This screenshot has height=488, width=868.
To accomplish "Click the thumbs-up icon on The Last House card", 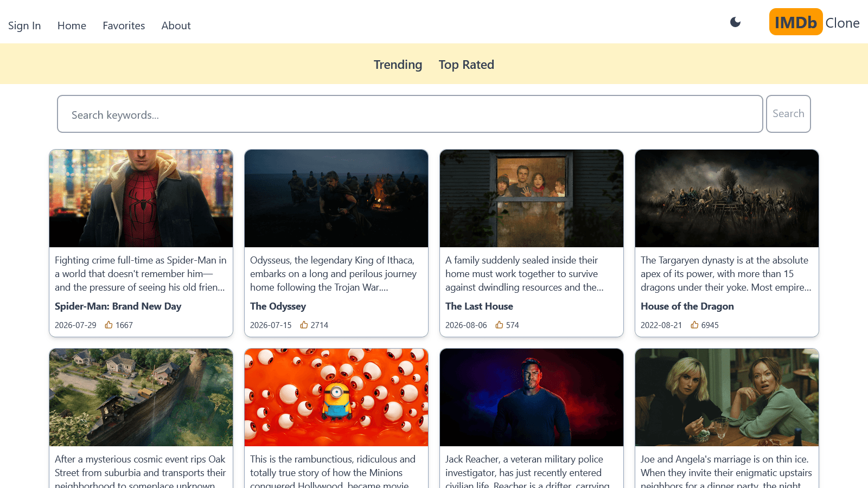I will [499, 325].
